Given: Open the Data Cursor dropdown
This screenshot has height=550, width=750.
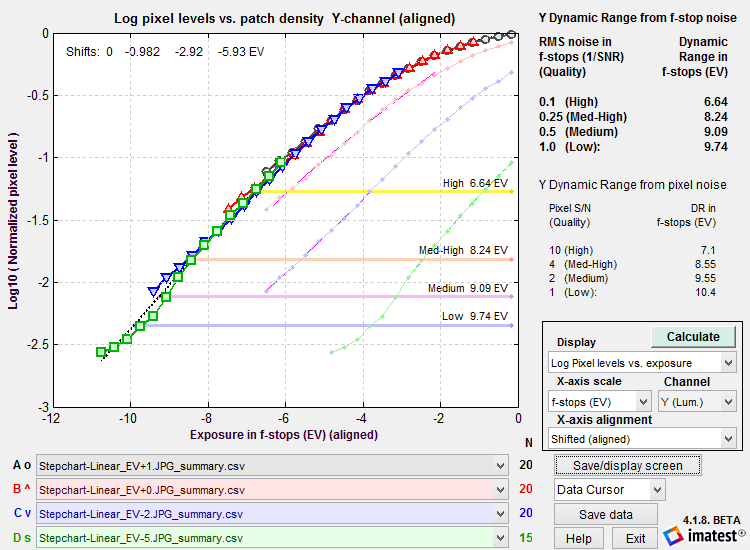Looking at the screenshot, I should pos(610,490).
